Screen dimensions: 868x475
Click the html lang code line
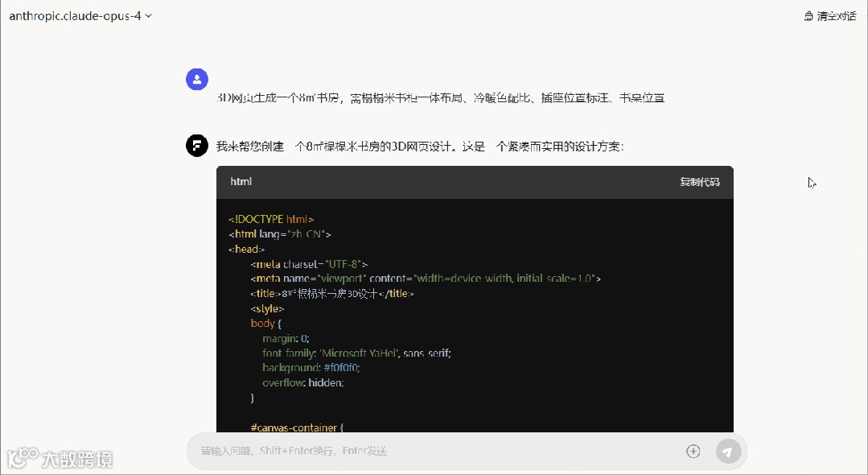[280, 234]
